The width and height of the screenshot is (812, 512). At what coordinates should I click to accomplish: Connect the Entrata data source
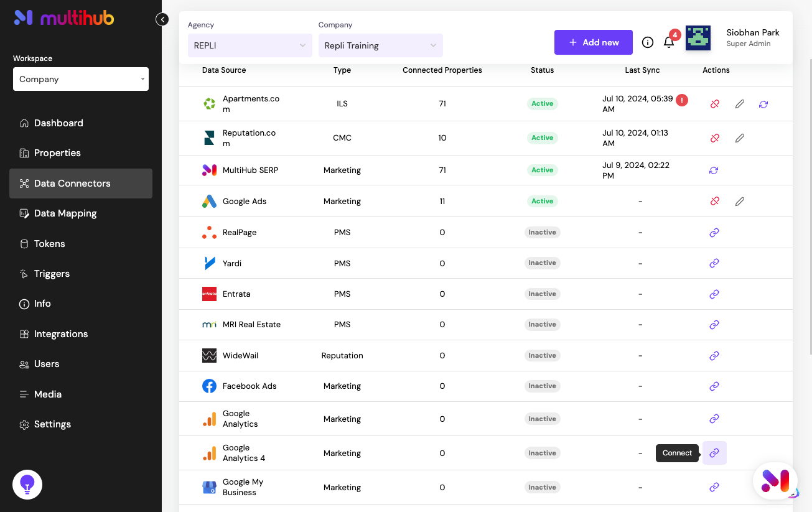(x=714, y=294)
